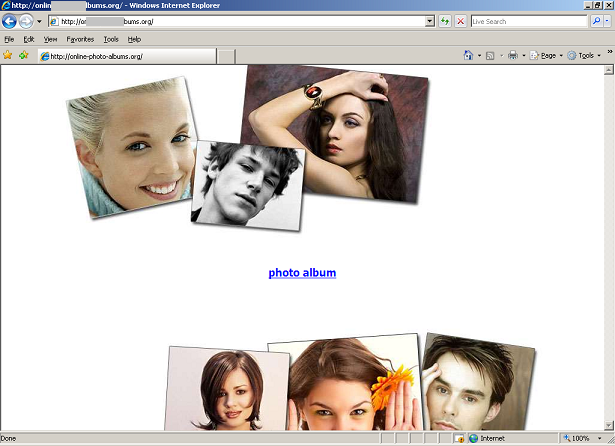Open the Tools command bar menu
The height and width of the screenshot is (446, 615).
(x=584, y=56)
